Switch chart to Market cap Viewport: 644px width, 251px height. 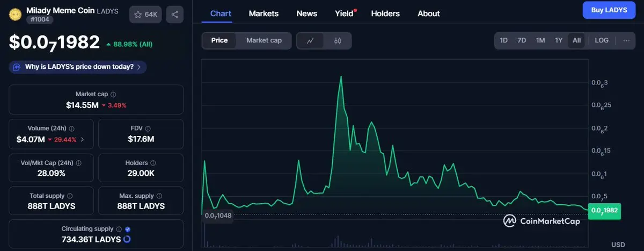264,40
